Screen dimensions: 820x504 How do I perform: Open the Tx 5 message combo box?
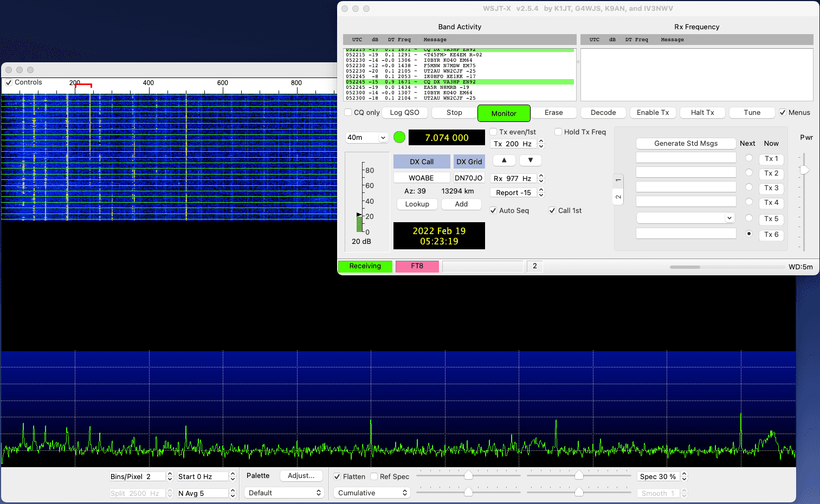[686, 218]
